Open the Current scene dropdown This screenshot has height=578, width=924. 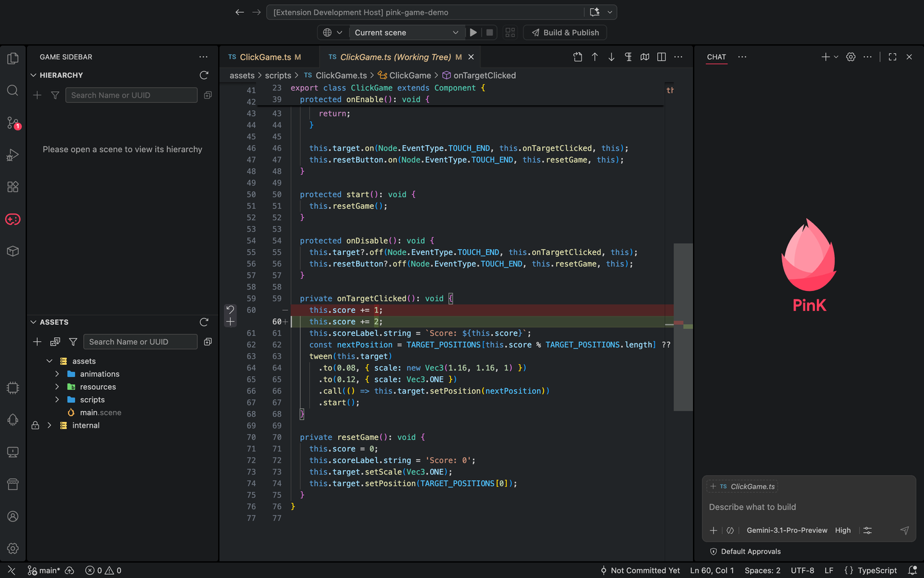407,33
